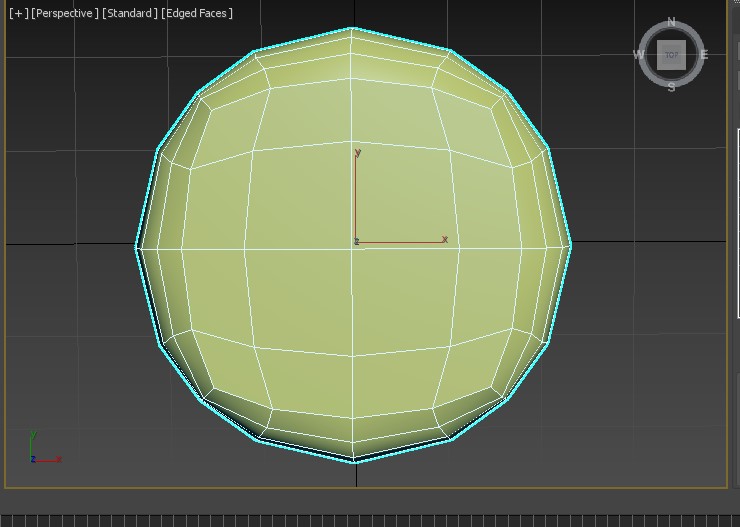Click the sphere's rightmost equator vertex
The width and height of the screenshot is (740, 527).
(x=570, y=243)
